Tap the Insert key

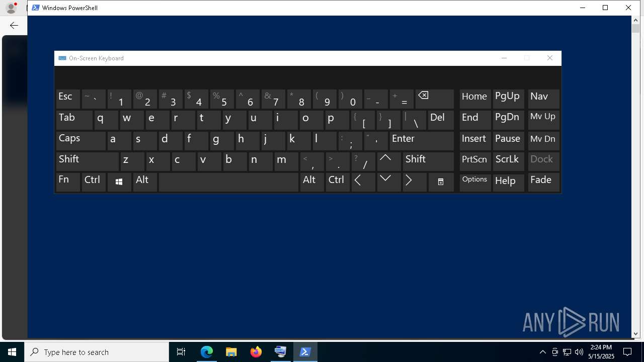pos(475,141)
